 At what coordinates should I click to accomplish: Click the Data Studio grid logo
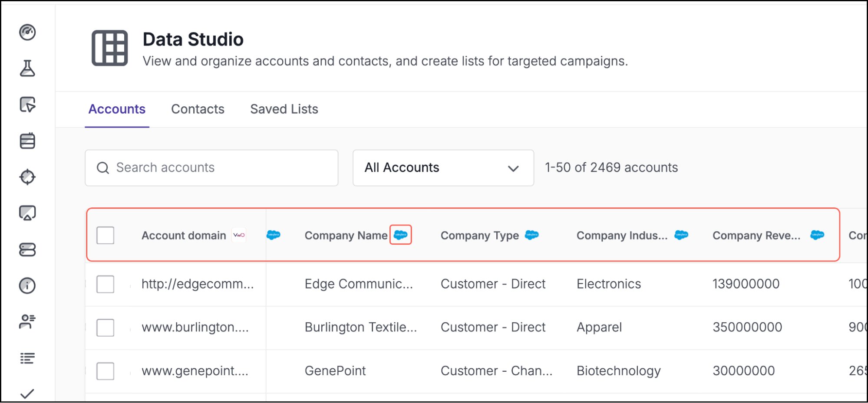pos(109,48)
